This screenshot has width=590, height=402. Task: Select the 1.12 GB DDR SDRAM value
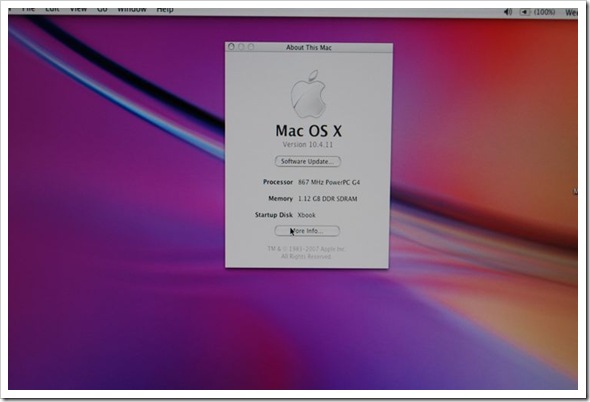327,199
